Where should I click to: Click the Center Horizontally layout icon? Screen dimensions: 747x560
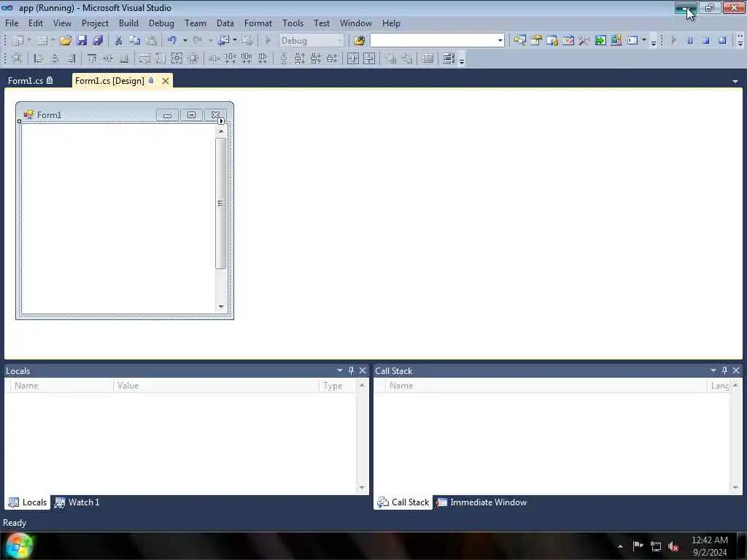(x=352, y=58)
